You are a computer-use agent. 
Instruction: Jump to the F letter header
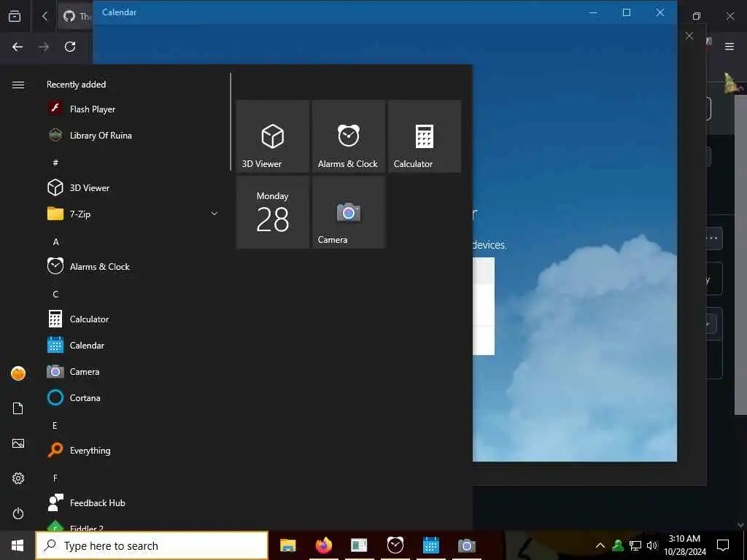55,478
